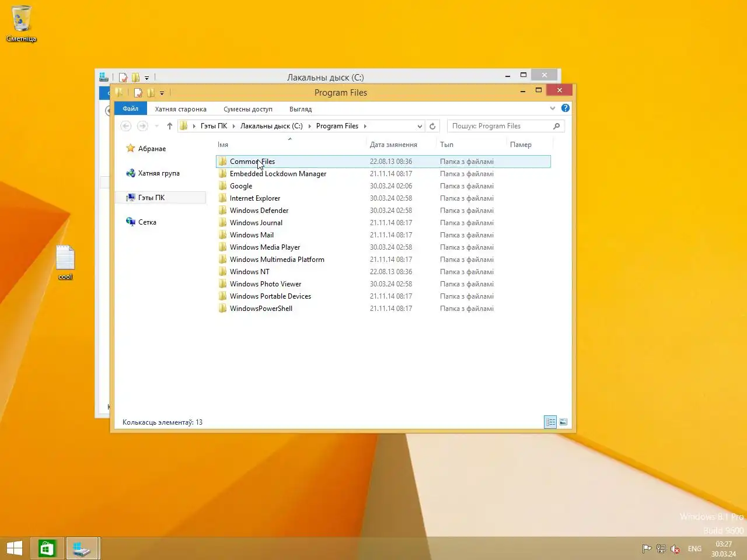The height and width of the screenshot is (560, 747).
Task: Select the Windows Mail folder
Action: [383, 235]
